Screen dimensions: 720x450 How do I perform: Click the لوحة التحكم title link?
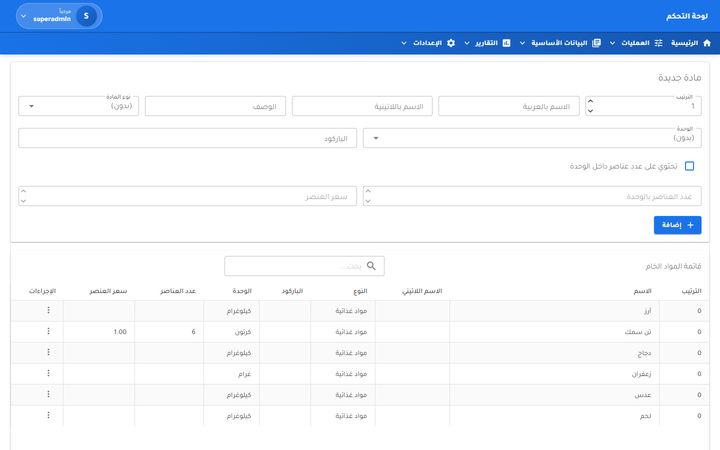tap(686, 16)
